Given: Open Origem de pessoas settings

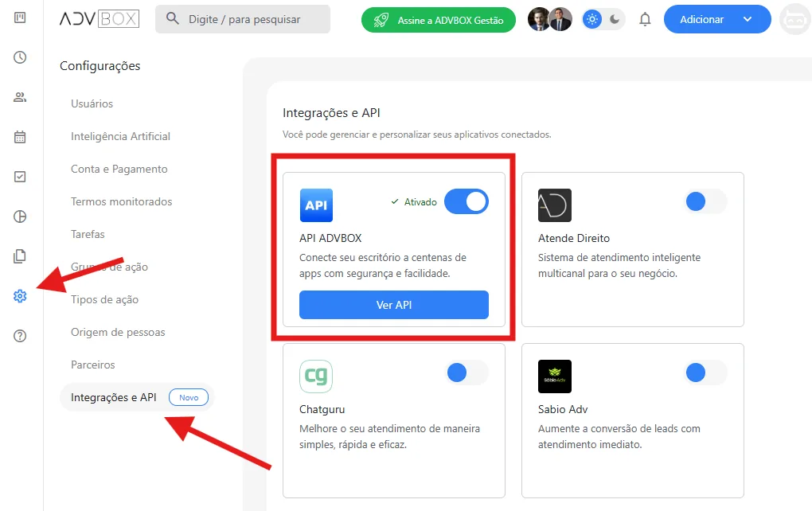Looking at the screenshot, I should pos(118,332).
